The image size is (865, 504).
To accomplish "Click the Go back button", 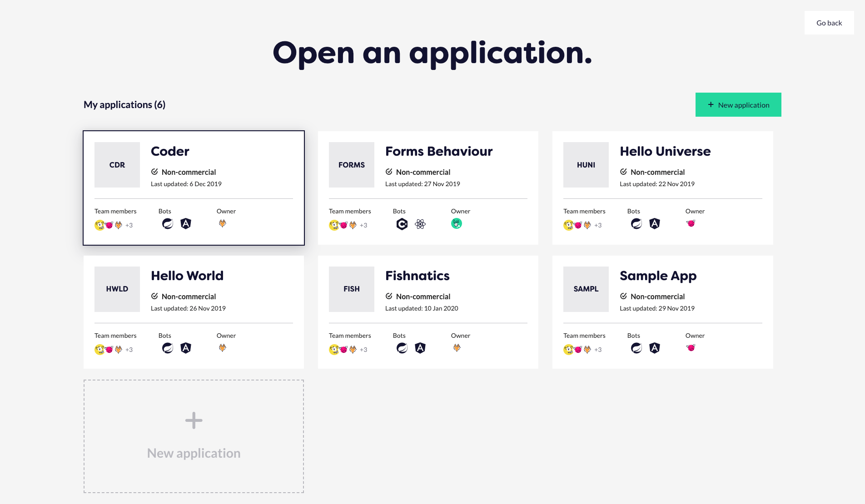I will click(829, 23).
